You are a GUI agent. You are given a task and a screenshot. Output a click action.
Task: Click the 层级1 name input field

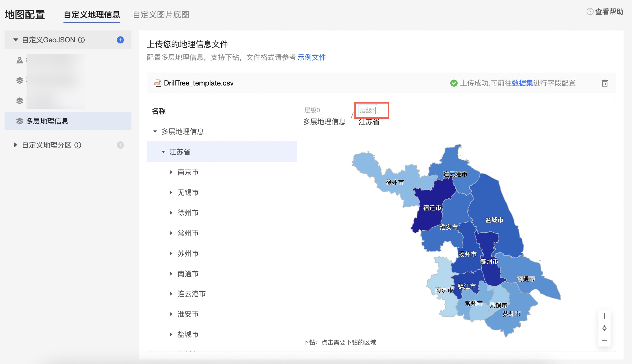coord(368,110)
